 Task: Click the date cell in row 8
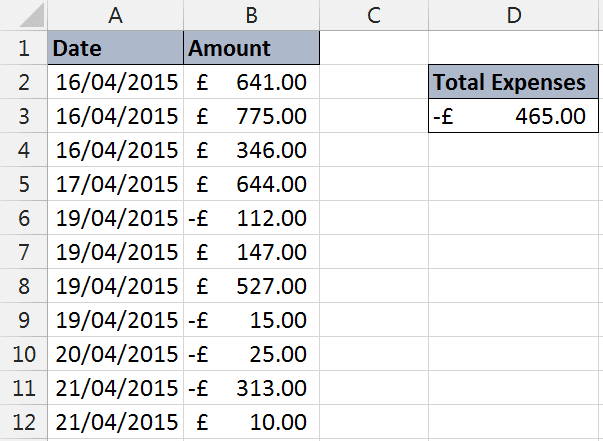click(x=115, y=285)
